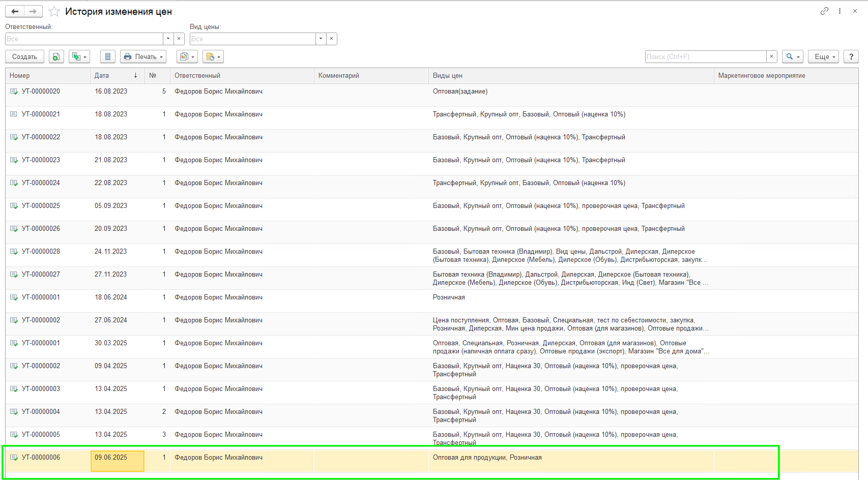Click the copy document icon button
Image resolution: width=868 pixels, height=480 pixels.
(x=56, y=56)
